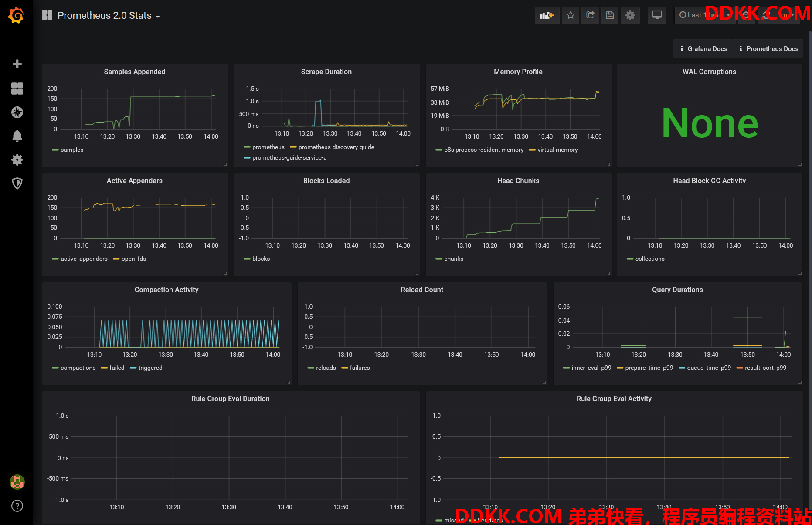This screenshot has height=525, width=812.
Task: Click the dashboard grid icon beside the title
Action: coord(47,15)
